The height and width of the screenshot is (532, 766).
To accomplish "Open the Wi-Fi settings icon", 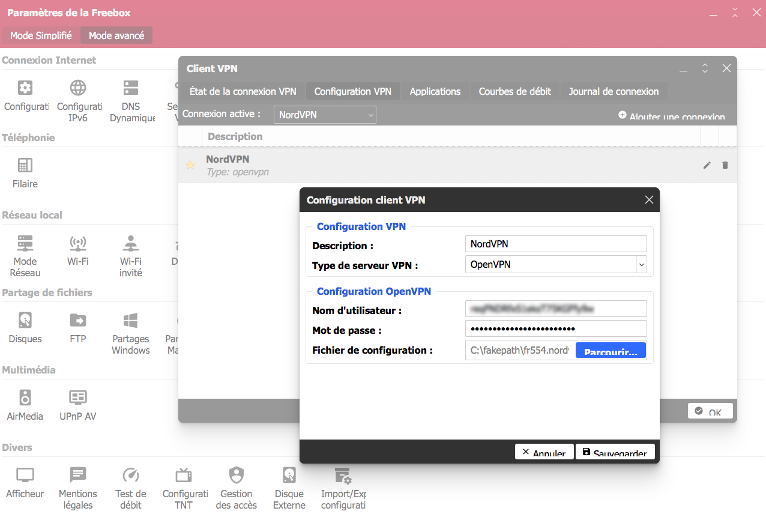I will pyautogui.click(x=78, y=251).
